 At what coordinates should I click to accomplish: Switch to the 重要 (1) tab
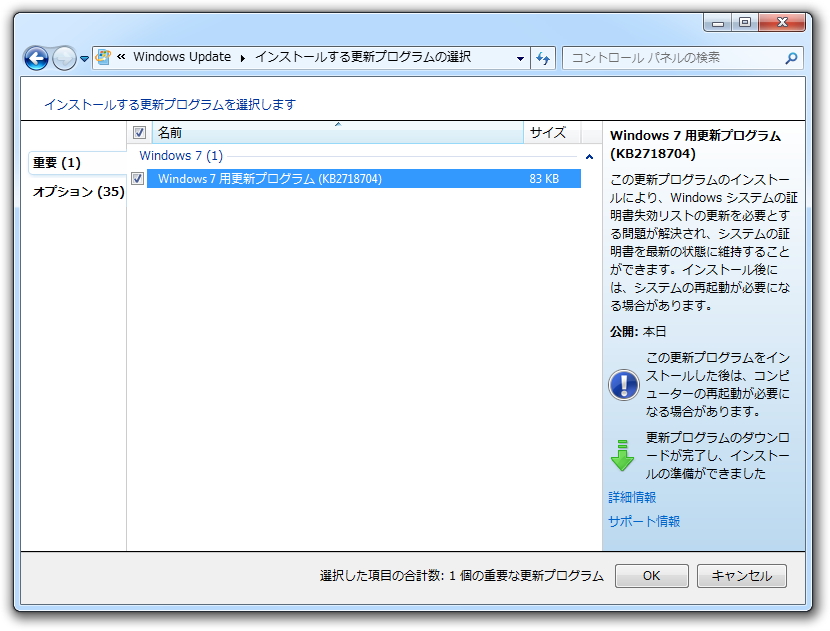pyautogui.click(x=55, y=163)
